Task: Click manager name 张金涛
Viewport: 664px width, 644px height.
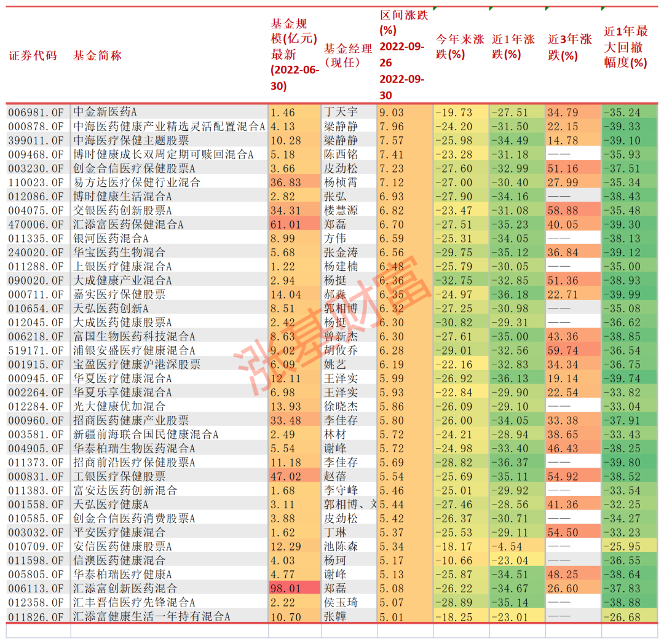Action: coord(341,252)
